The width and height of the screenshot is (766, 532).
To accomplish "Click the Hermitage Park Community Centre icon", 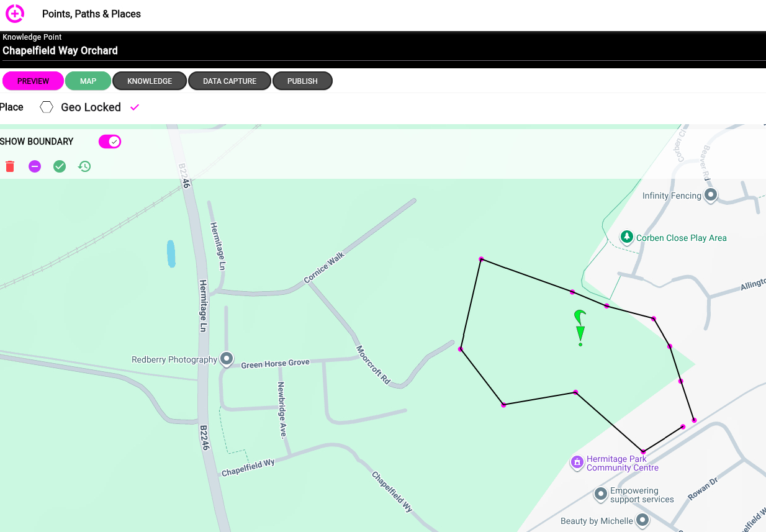I will [x=577, y=462].
